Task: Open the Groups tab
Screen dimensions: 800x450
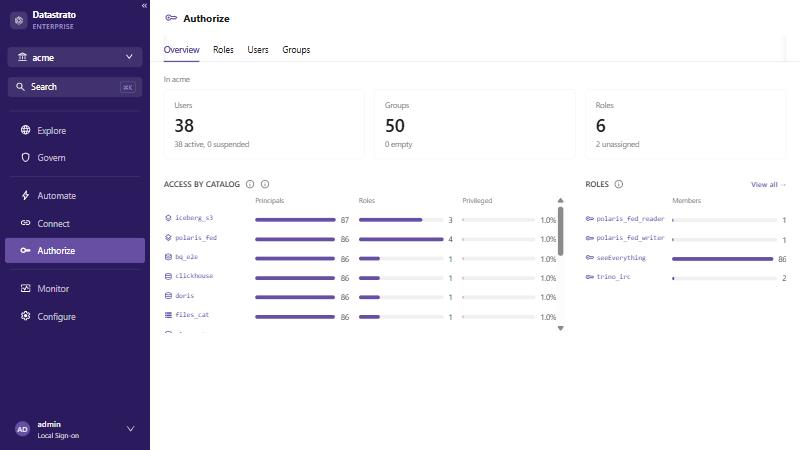Action: (x=296, y=49)
